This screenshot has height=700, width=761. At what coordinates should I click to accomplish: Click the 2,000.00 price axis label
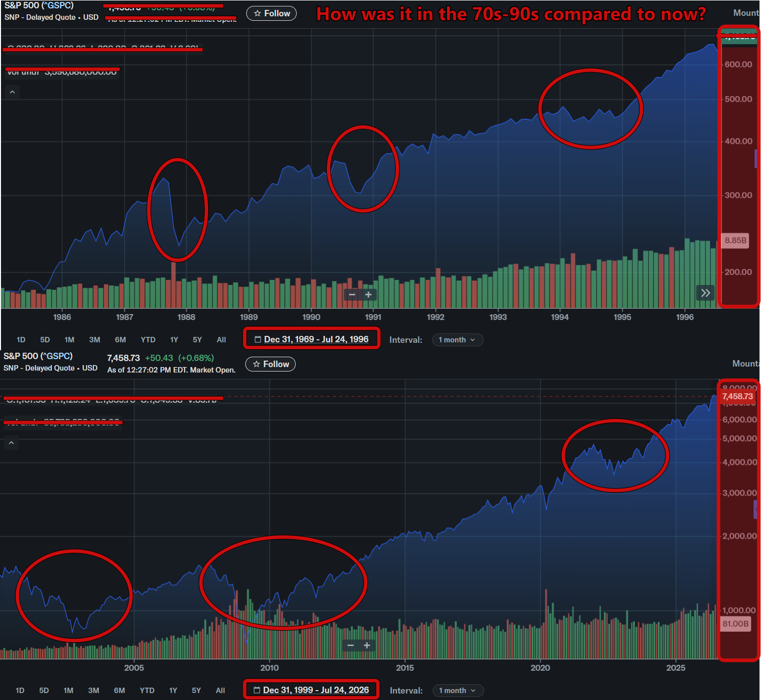[739, 536]
